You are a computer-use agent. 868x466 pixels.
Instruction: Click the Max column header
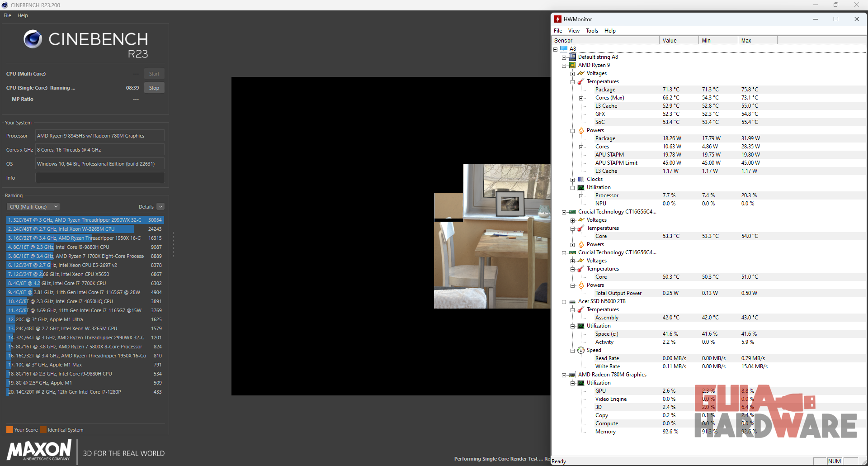(x=757, y=40)
